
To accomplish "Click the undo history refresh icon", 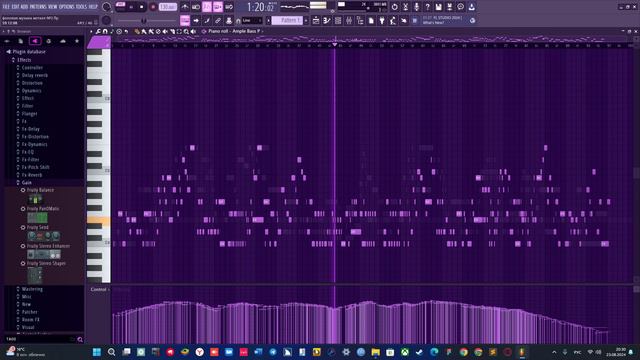I will point(394,7).
